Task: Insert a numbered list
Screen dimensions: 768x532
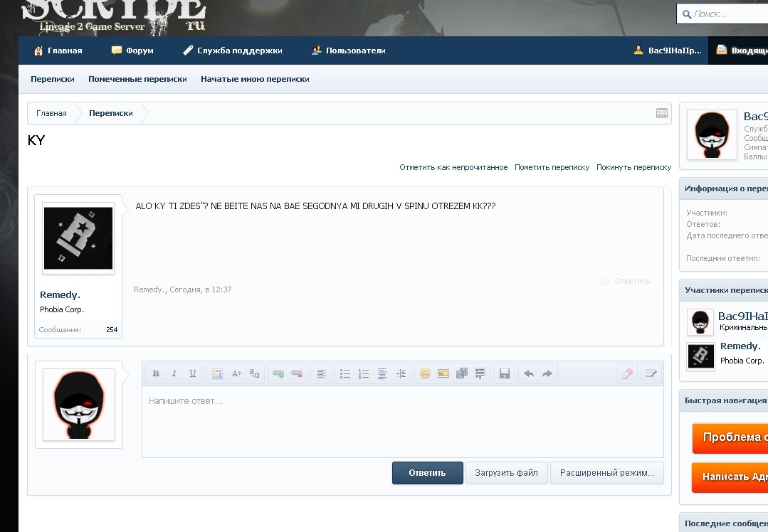Action: [x=364, y=374]
